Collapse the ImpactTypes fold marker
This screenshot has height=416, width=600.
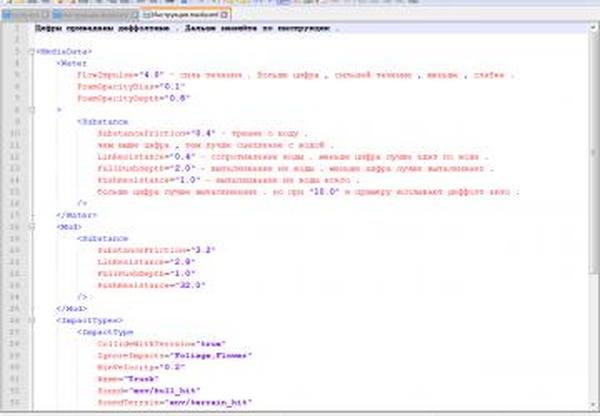point(31,320)
